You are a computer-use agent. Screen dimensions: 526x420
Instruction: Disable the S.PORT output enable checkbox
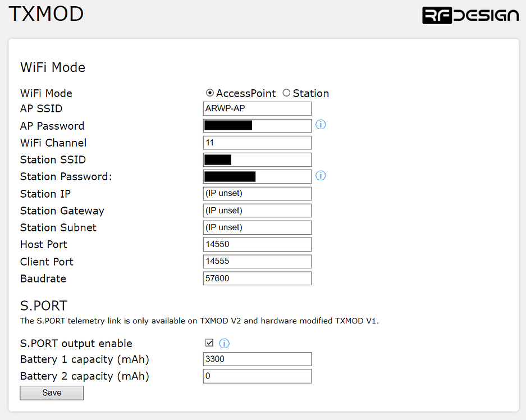[209, 343]
